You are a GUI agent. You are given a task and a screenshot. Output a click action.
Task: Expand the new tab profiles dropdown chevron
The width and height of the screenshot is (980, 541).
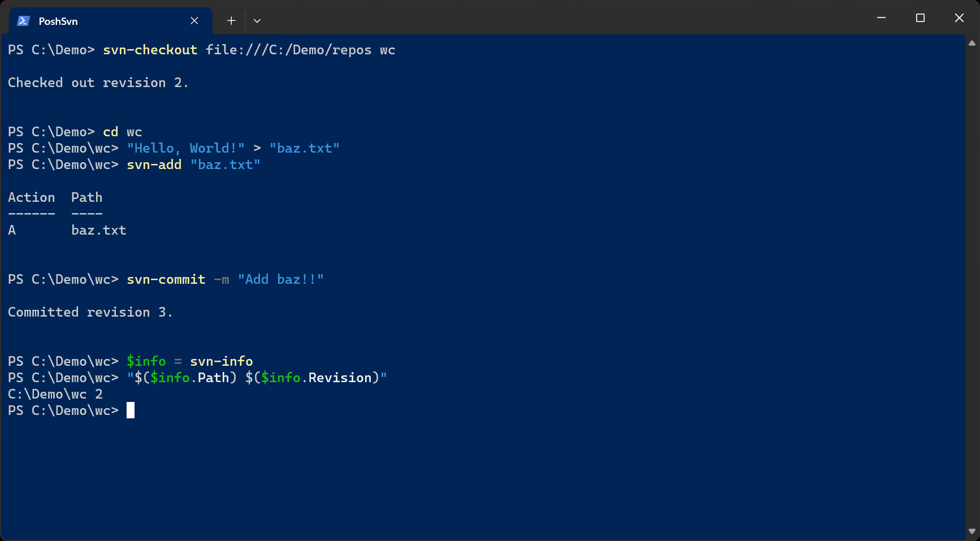(x=257, y=21)
